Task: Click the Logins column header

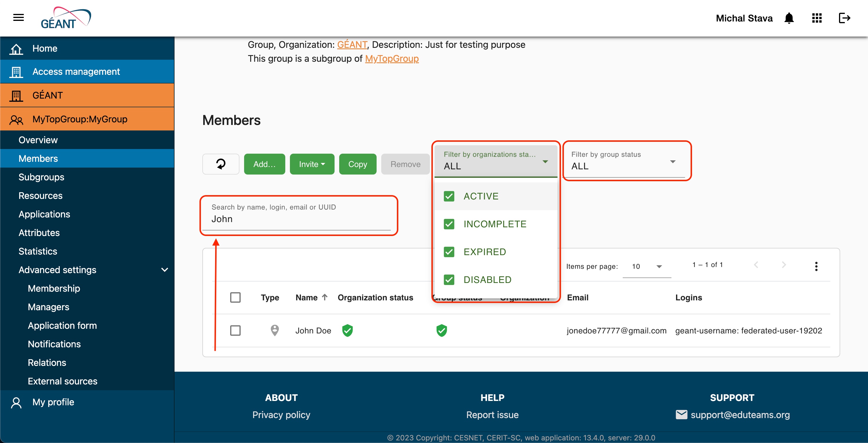Action: pos(689,297)
